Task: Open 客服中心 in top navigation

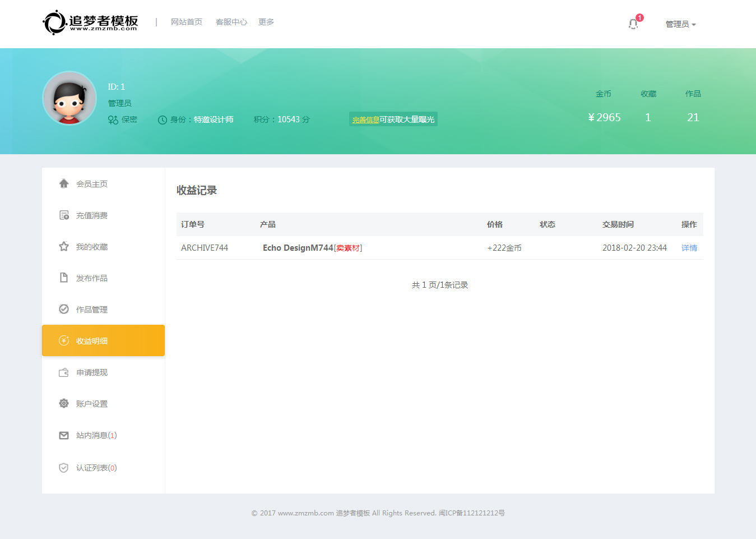Action: [x=231, y=22]
